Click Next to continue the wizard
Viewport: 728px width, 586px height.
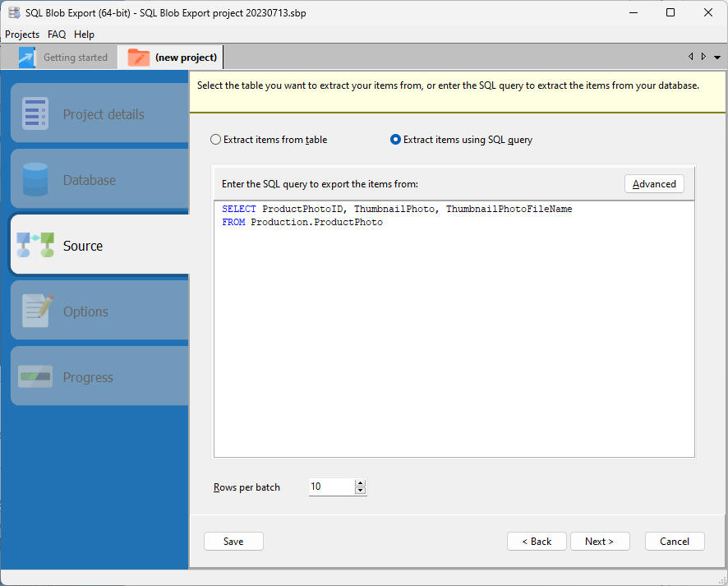(600, 541)
